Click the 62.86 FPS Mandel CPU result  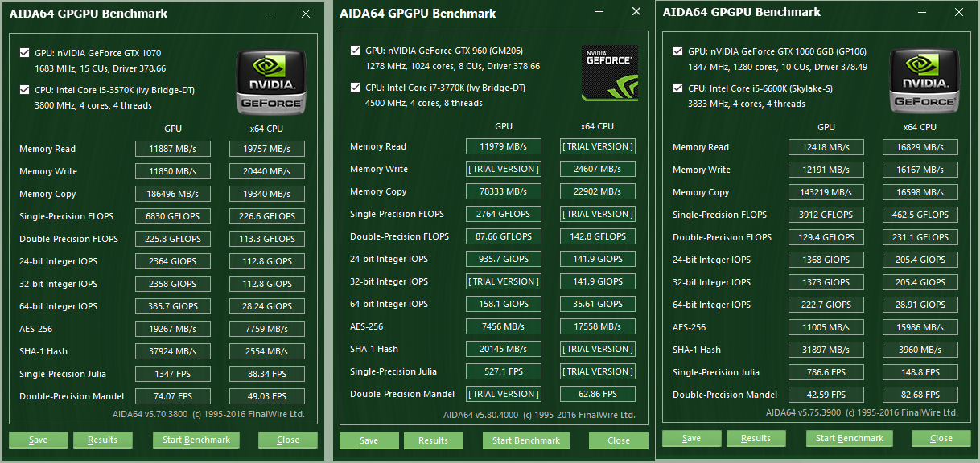(x=598, y=394)
